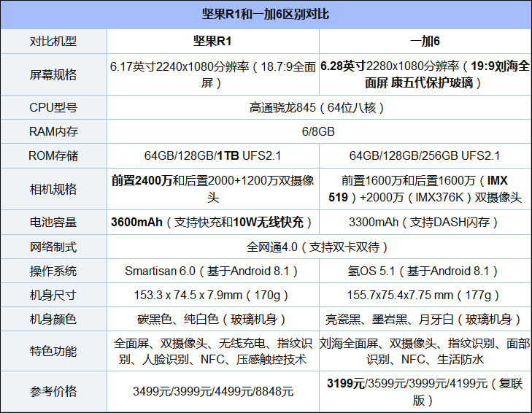532x413 pixels.
Task: Click the 坚果R1 column header
Action: [213, 41]
